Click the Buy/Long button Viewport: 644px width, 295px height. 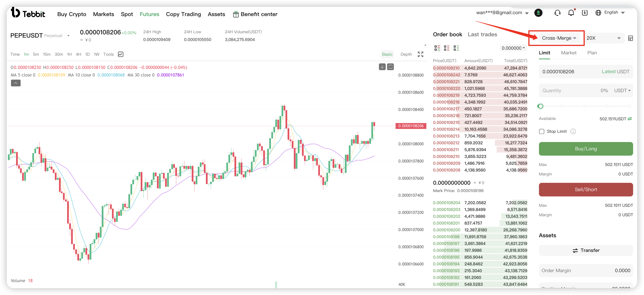(x=586, y=149)
